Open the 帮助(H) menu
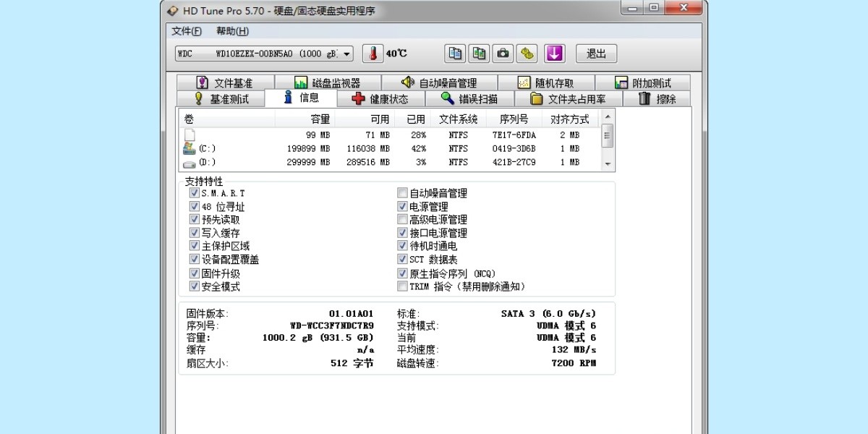This screenshot has height=434, width=868. point(232,31)
